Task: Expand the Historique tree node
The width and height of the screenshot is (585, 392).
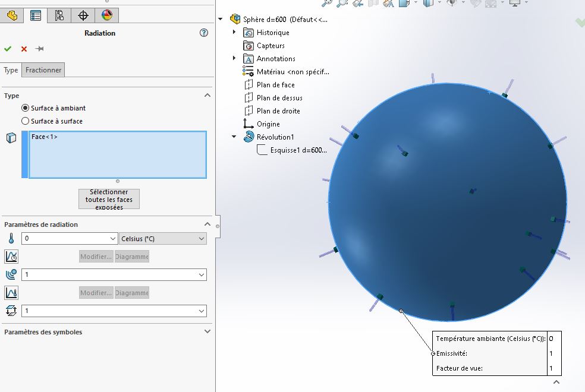Action: pyautogui.click(x=234, y=32)
